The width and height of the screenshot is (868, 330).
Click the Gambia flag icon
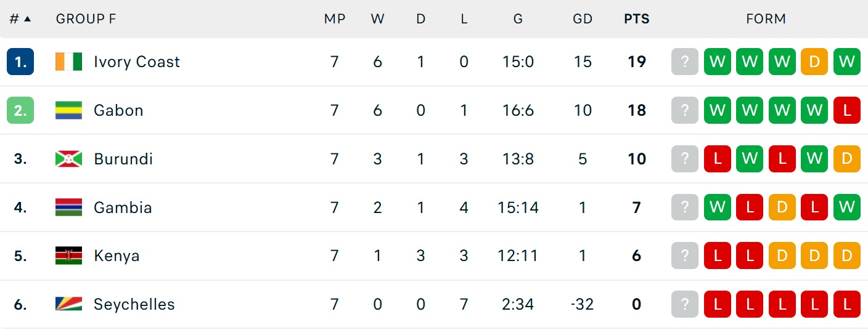pyautogui.click(x=68, y=207)
